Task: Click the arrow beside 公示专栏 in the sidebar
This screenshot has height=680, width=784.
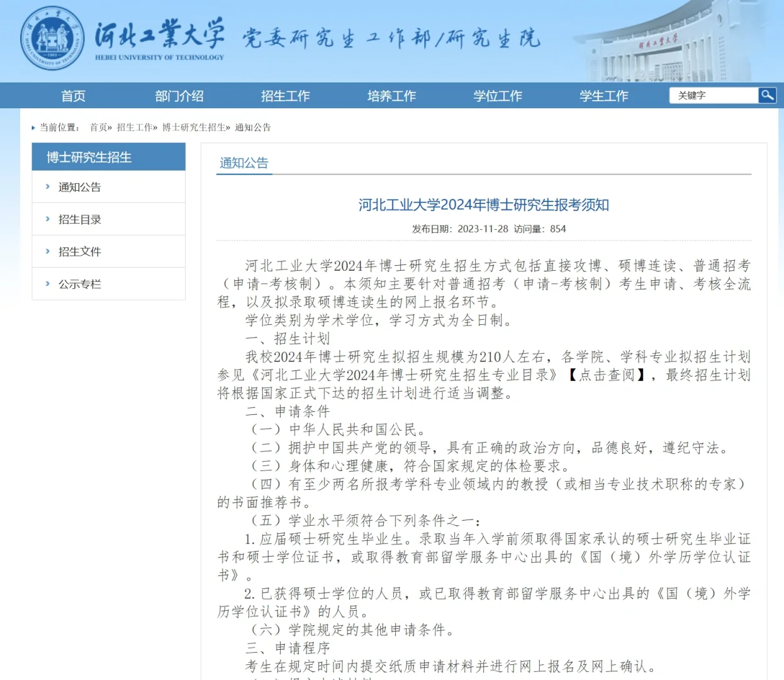Action: [48, 284]
